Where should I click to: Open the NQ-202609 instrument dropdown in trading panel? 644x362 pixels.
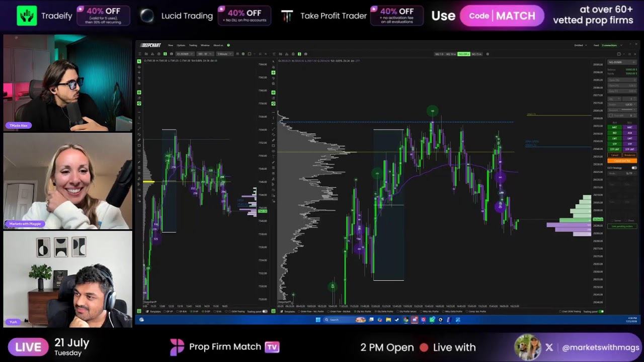pyautogui.click(x=622, y=62)
